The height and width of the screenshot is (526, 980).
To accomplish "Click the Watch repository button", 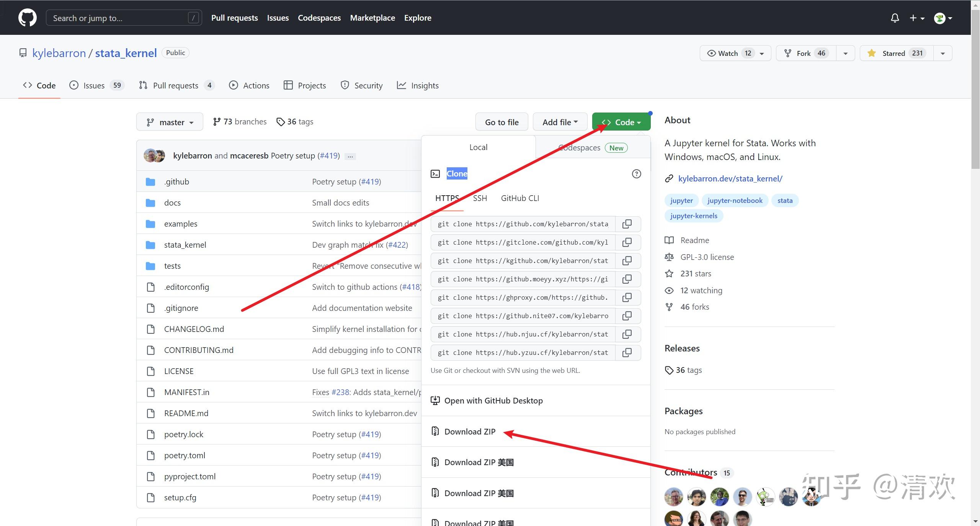I will click(723, 53).
